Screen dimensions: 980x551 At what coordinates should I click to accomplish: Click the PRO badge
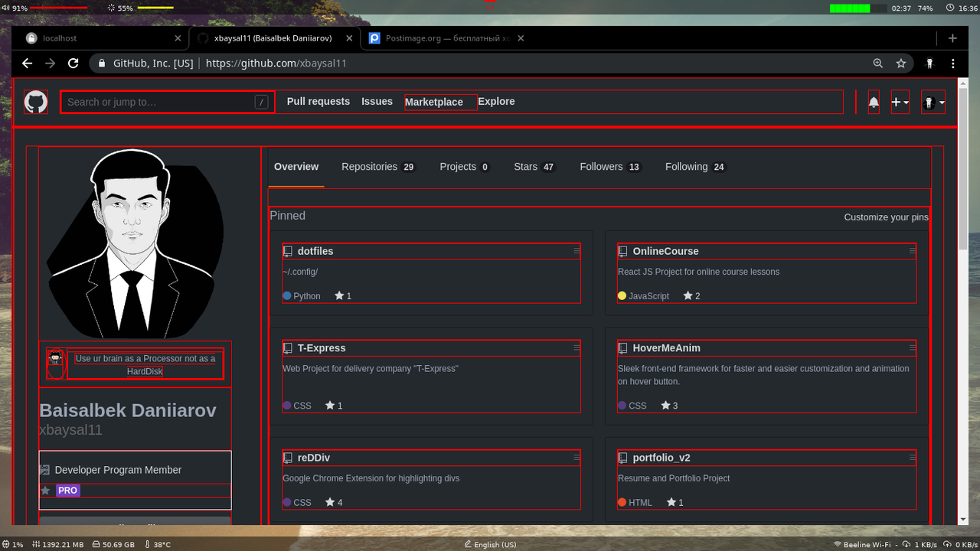tap(68, 491)
